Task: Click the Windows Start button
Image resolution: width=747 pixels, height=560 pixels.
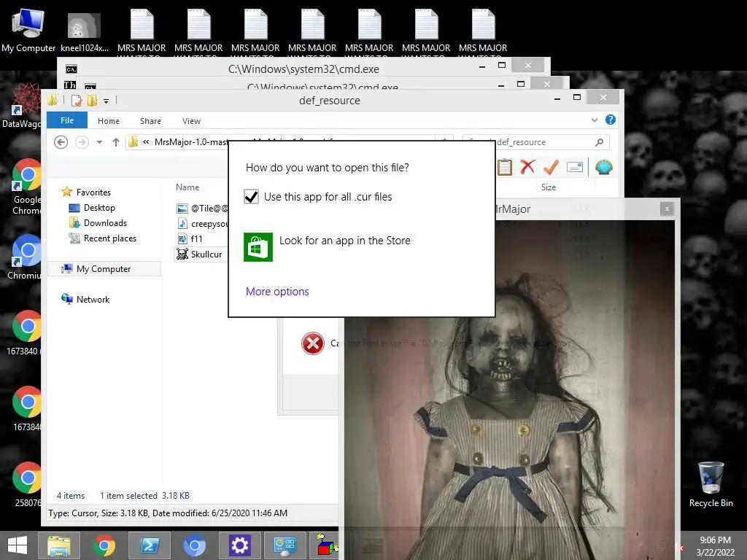Action: click(x=18, y=545)
